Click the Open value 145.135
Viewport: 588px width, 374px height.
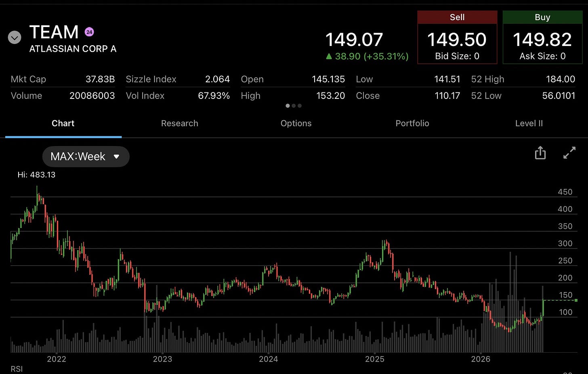coord(328,79)
